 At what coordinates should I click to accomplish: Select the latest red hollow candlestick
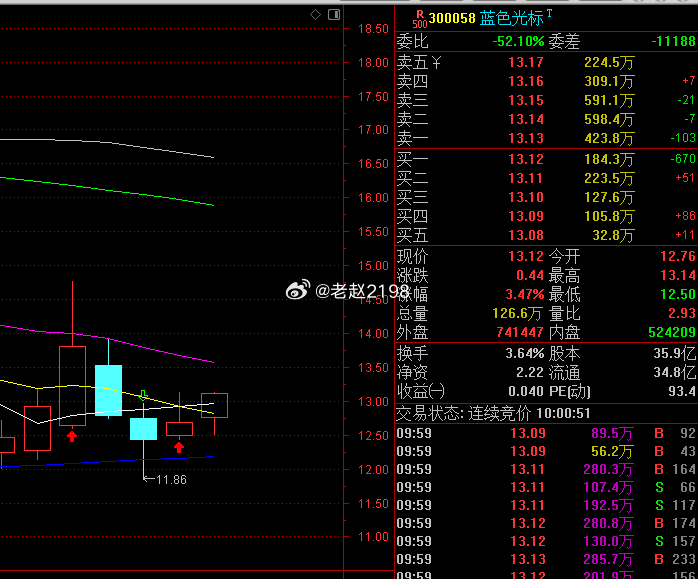pos(215,405)
